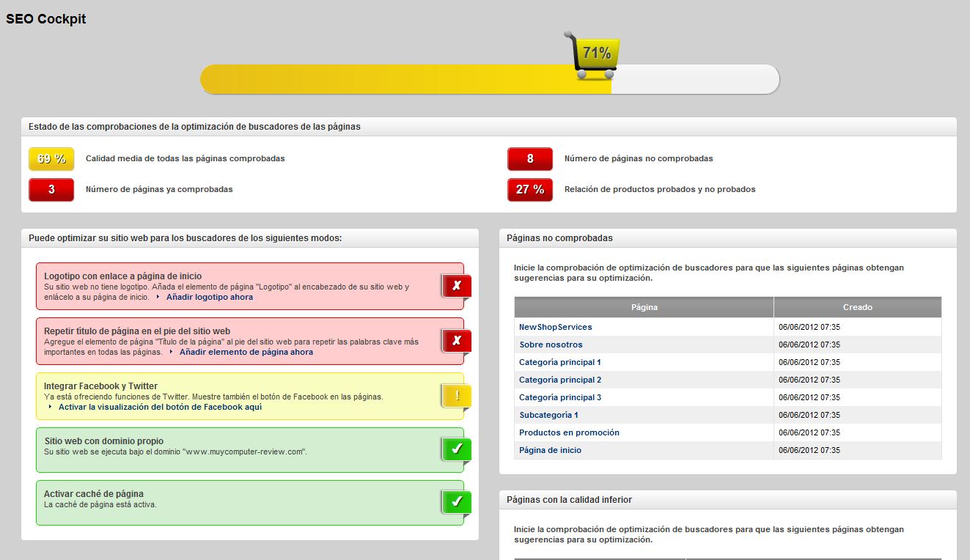Click the green checkmark on Sitio web con dominio propio
The height and width of the screenshot is (560, 970).
pos(455,449)
